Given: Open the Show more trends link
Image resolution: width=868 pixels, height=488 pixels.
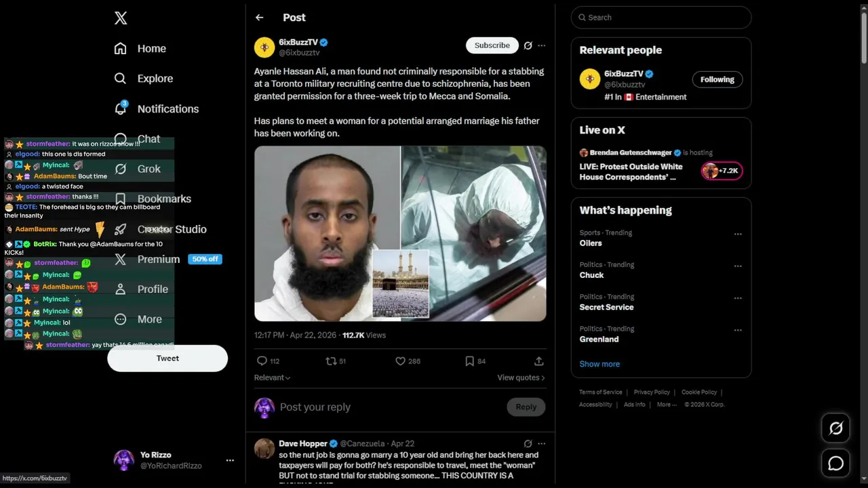Looking at the screenshot, I should point(599,364).
